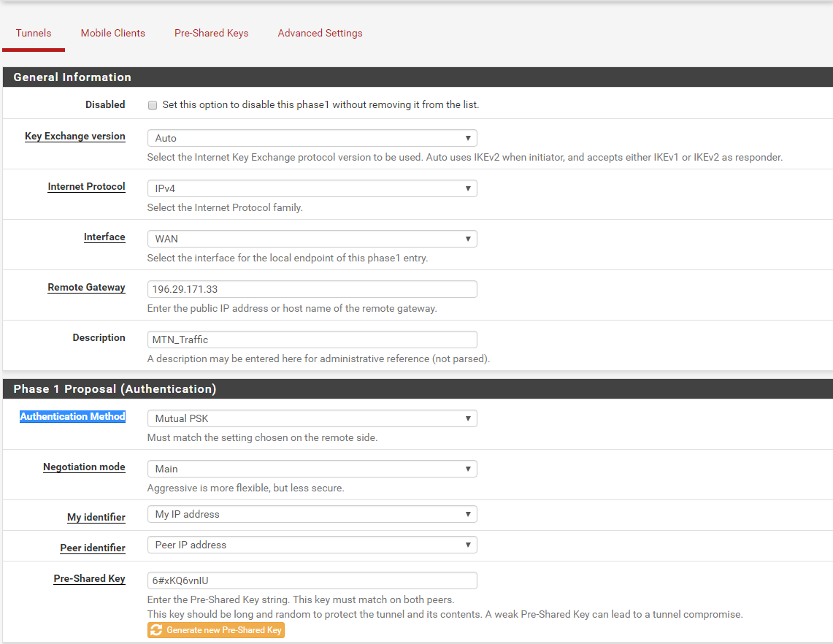Click the Description field label

tap(99, 338)
